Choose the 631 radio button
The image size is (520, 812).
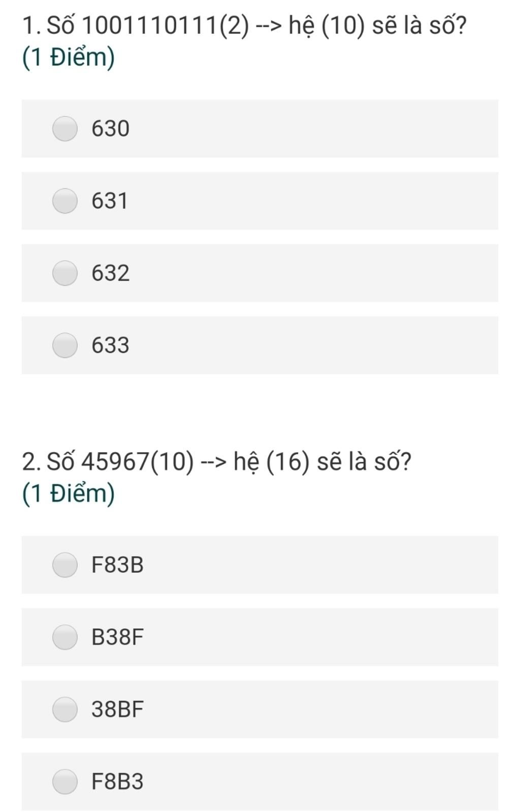coord(65,201)
